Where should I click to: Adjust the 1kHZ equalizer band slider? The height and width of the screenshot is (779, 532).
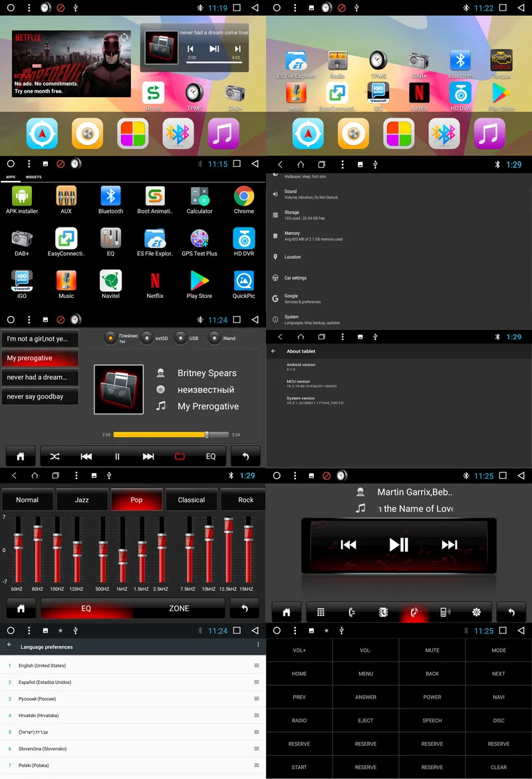coord(122,549)
